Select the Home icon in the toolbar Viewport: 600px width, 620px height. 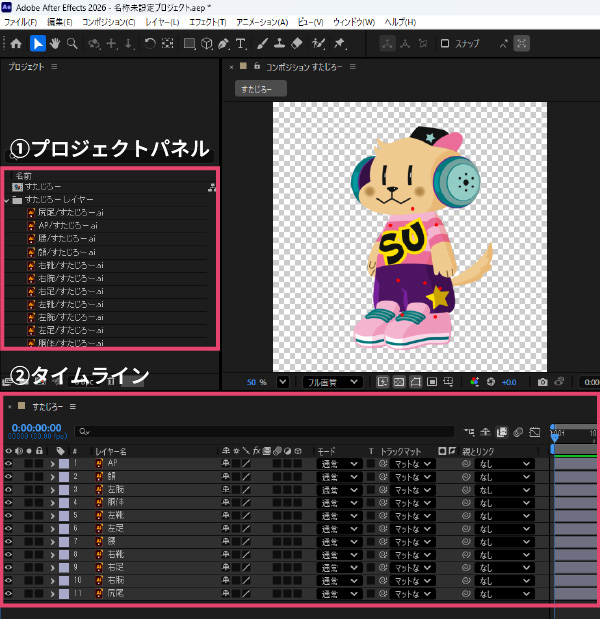click(x=16, y=43)
